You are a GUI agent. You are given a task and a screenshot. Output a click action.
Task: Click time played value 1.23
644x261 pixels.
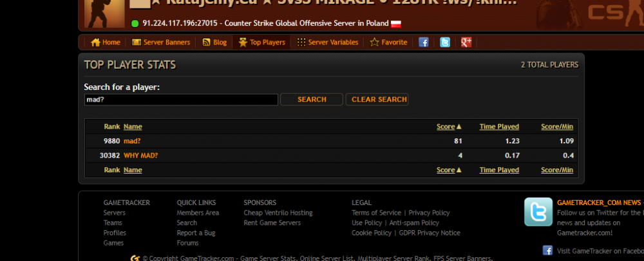pos(512,141)
